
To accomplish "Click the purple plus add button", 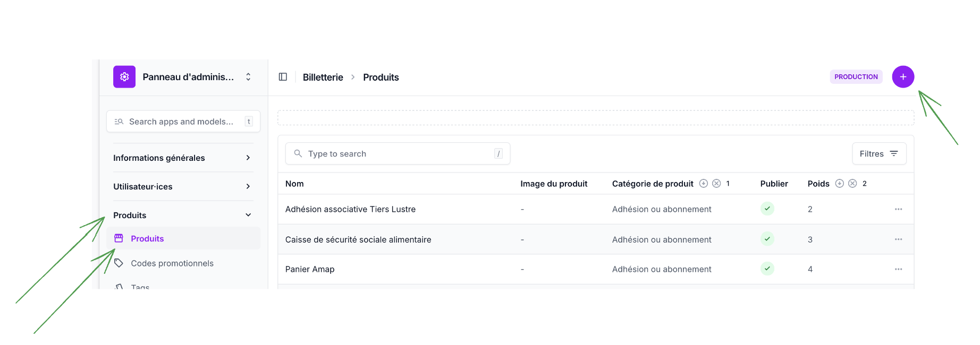I will (x=903, y=77).
